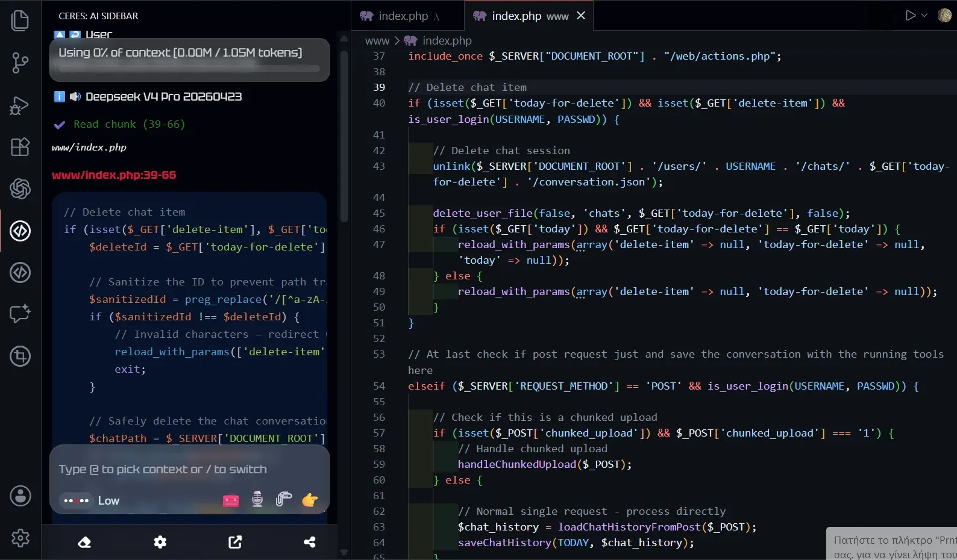Open the Explorer view in activity bar

(20, 20)
